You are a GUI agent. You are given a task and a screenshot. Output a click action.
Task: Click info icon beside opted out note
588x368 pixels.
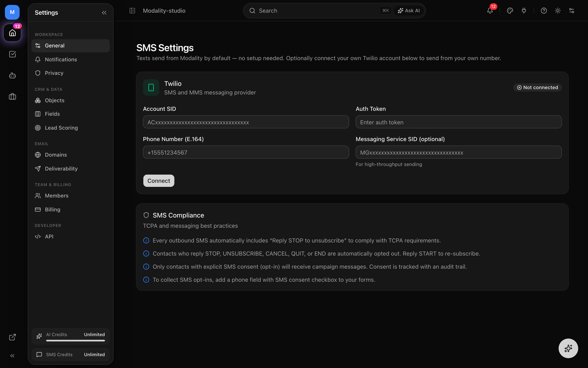146,254
